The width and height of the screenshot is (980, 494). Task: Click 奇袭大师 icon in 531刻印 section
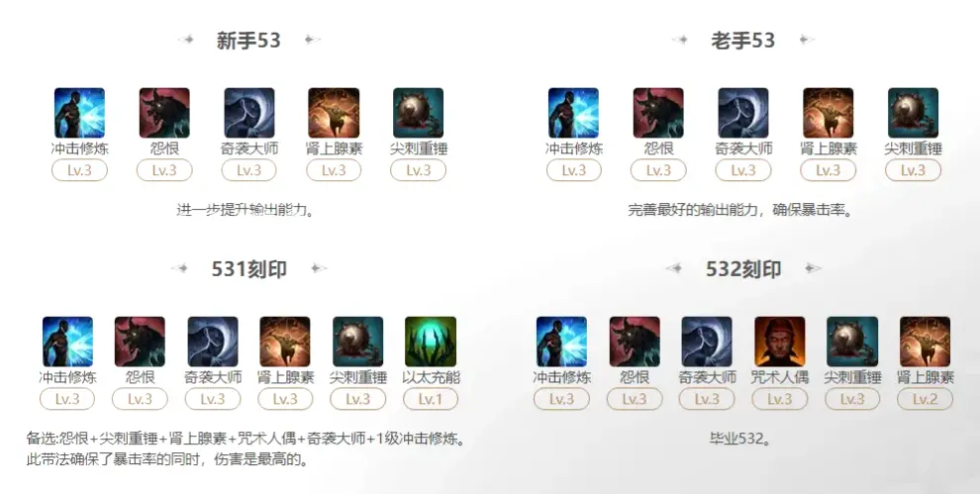(x=213, y=342)
